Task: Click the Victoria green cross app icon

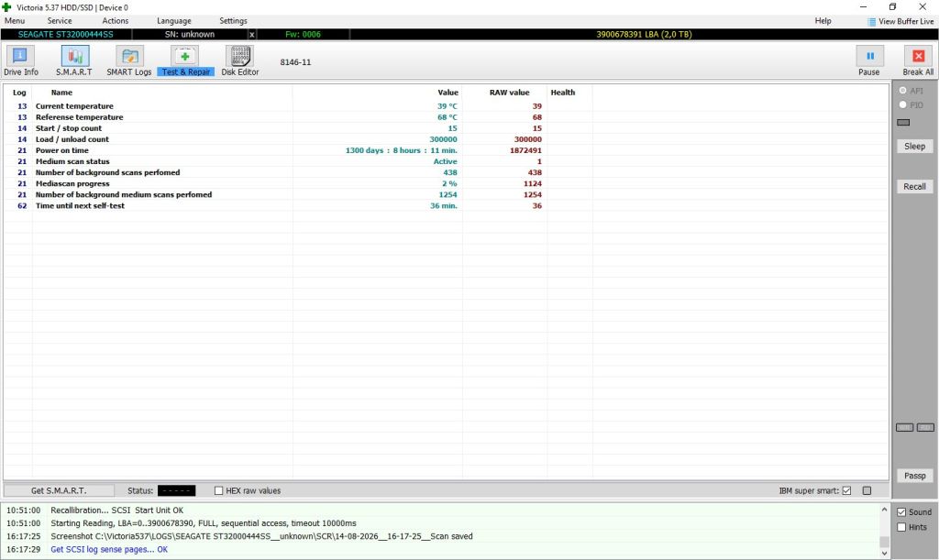Action: click(6, 7)
